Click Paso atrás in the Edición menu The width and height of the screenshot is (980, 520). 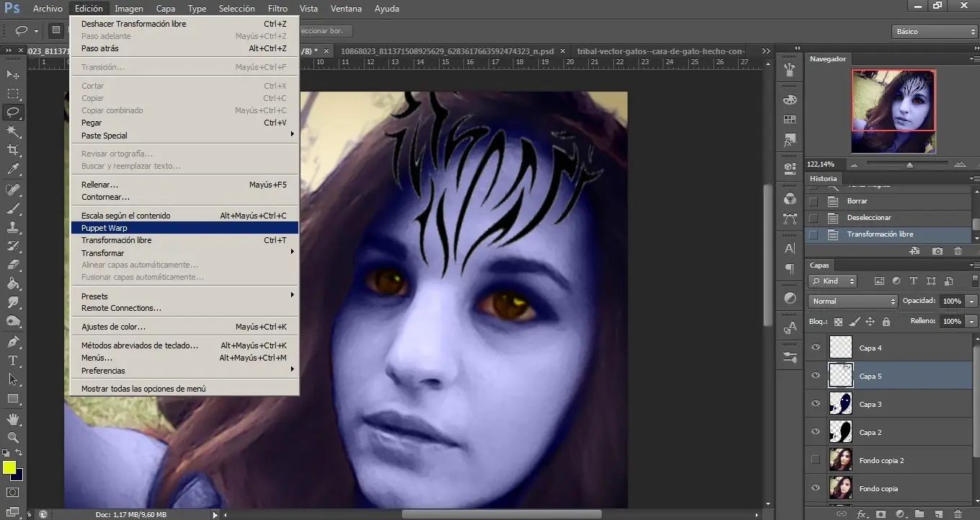[x=184, y=48]
